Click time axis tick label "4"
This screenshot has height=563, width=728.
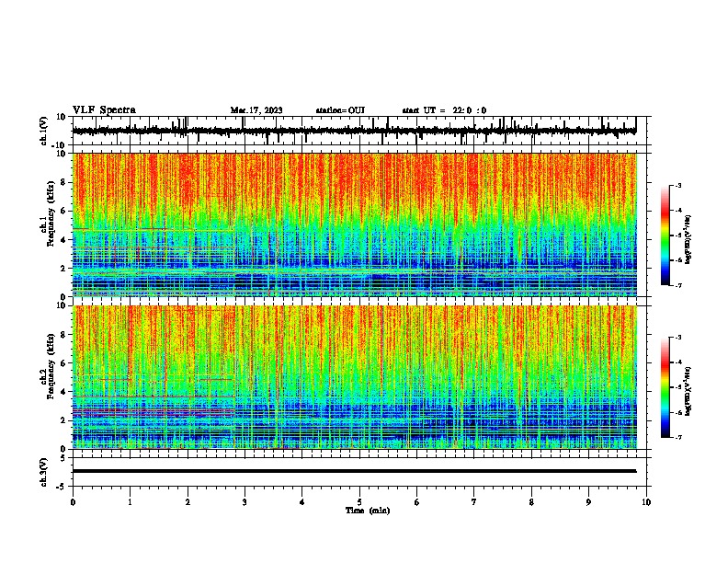click(x=302, y=502)
